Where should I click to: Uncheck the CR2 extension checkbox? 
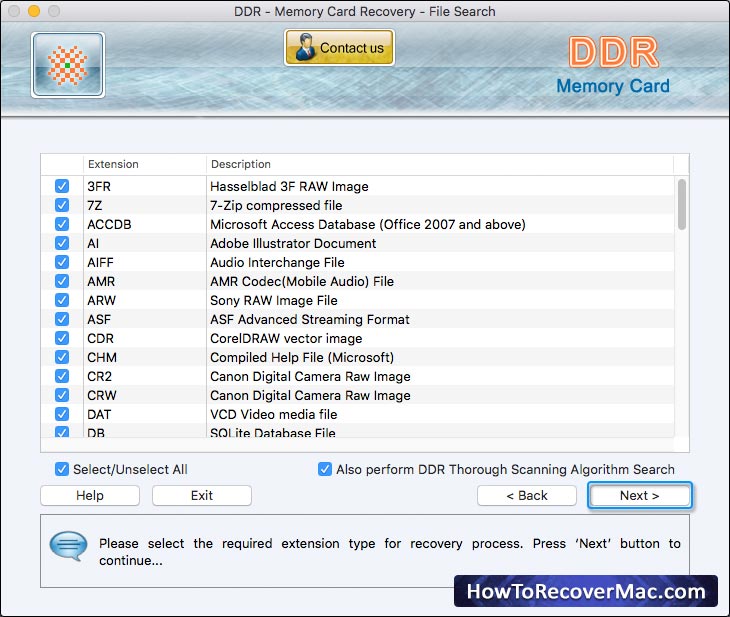pyautogui.click(x=62, y=376)
